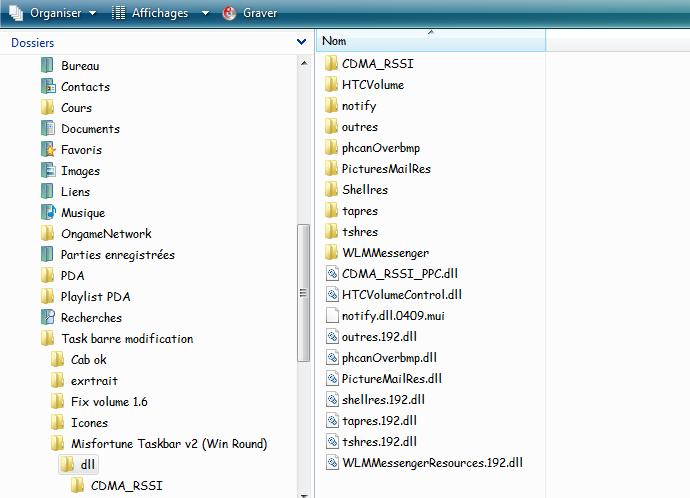Viewport: 690px width, 498px height.
Task: Click the tree scrollbar down arrow
Action: (304, 495)
